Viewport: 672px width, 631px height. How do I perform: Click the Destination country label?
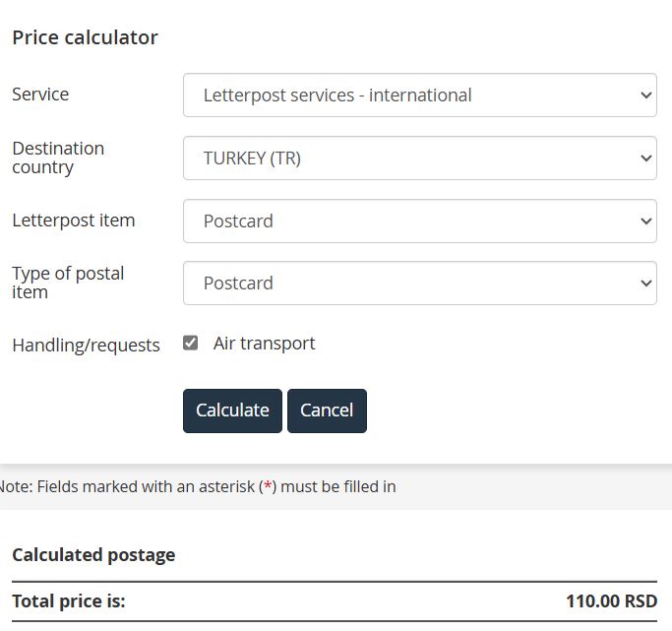pos(58,158)
